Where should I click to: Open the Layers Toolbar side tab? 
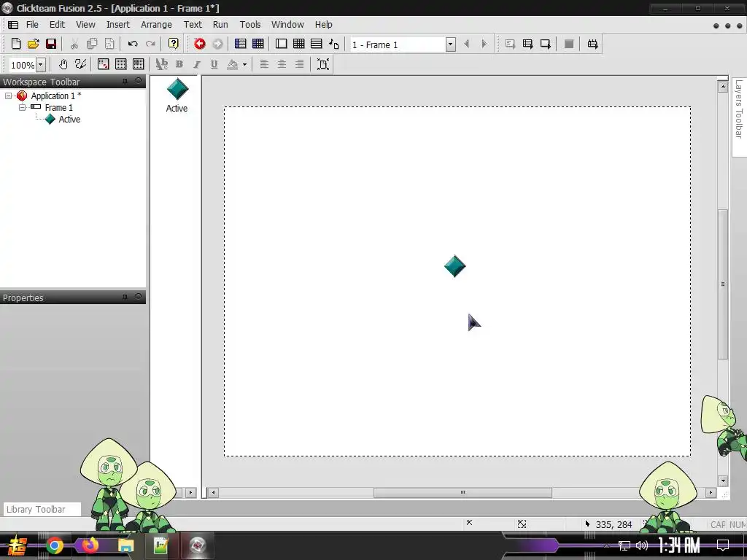point(739,117)
